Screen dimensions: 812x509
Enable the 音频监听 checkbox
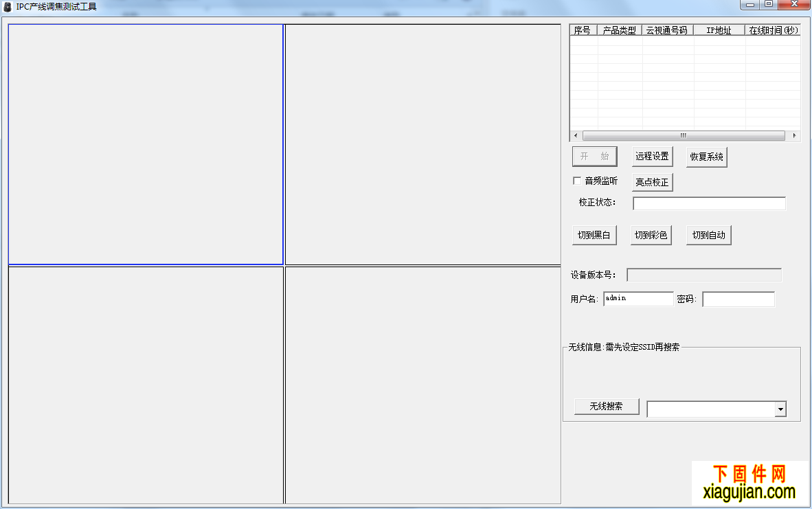tap(577, 181)
